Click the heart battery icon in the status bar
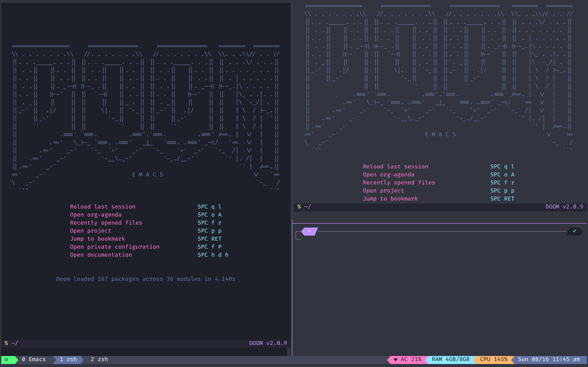The image size is (588, 367). click(x=396, y=359)
